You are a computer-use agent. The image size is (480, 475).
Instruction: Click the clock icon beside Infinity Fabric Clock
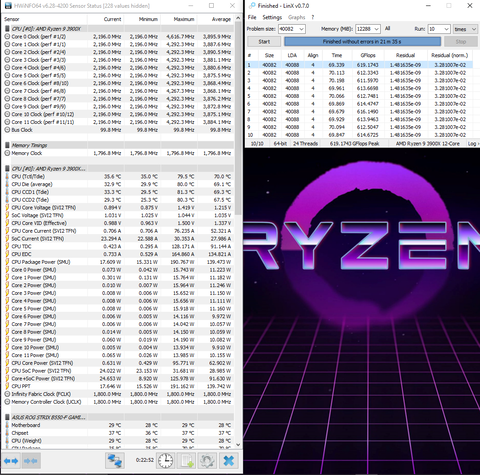(x=7, y=394)
